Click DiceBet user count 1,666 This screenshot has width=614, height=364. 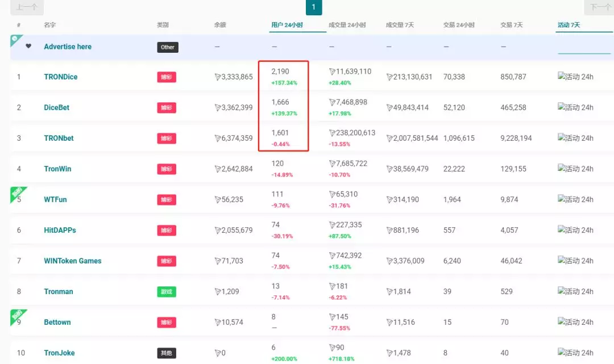pos(280,102)
